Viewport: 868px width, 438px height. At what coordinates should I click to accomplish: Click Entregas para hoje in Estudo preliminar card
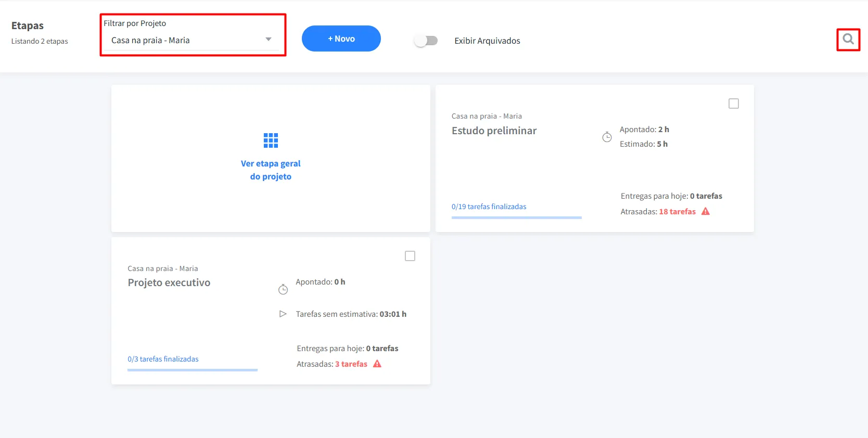671,196
